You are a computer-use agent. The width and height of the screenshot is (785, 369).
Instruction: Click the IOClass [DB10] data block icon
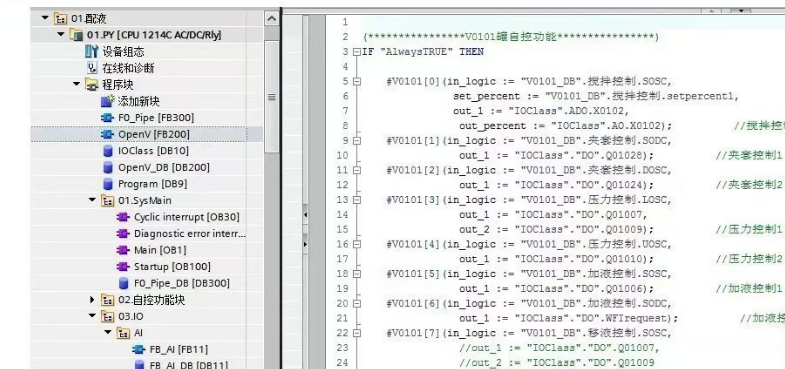[x=108, y=151]
